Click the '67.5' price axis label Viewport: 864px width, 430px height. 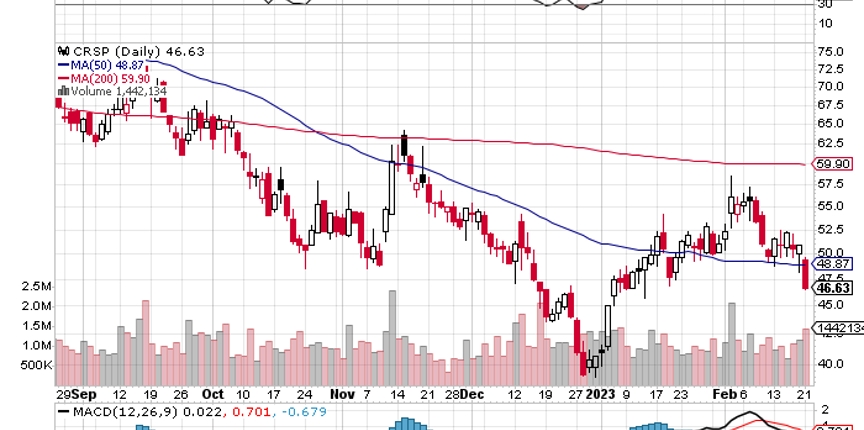coord(830,105)
